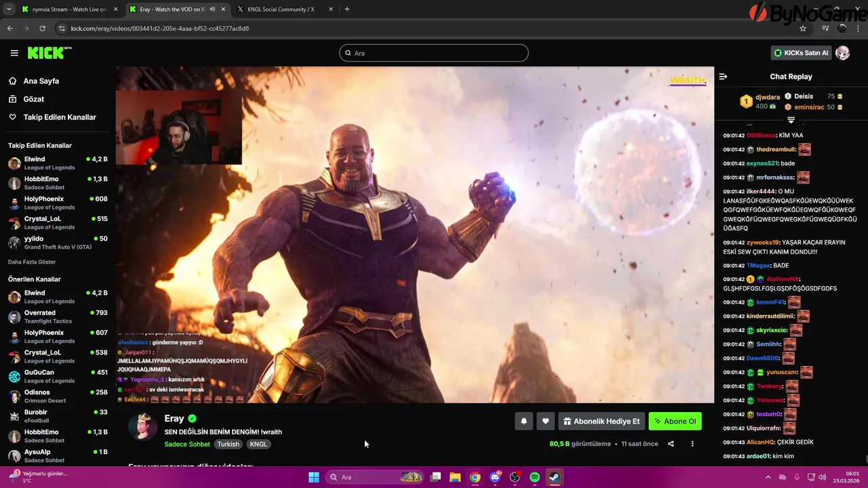
Task: Bookmark this page with star icon
Action: 803,28
